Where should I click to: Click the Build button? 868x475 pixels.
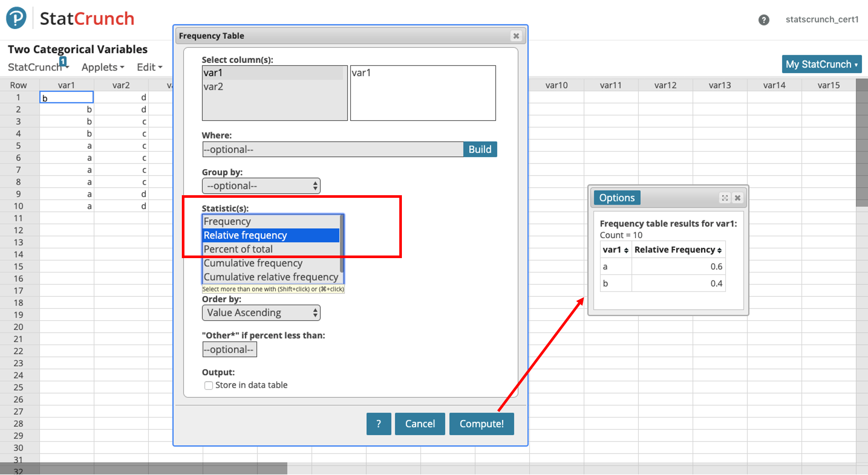(480, 149)
